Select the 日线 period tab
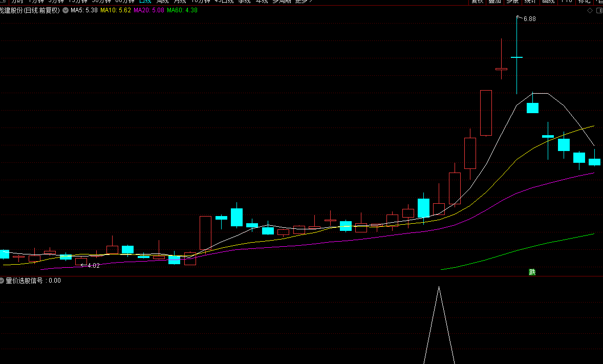603x364 pixels. pos(145,2)
